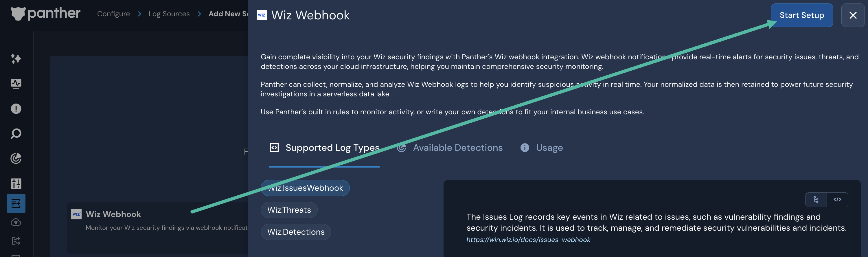Navigate to Log Sources via the breadcrumb
Viewport: 868px width, 257px height.
[x=170, y=14]
